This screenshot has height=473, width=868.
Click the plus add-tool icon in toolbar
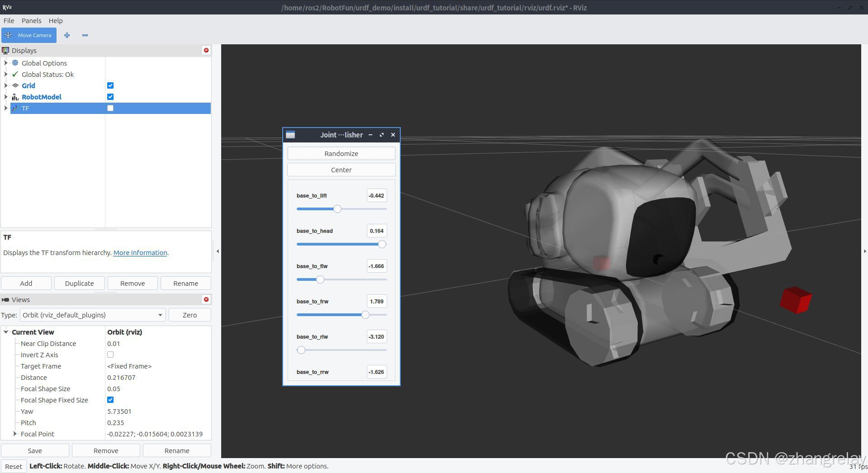pyautogui.click(x=67, y=35)
